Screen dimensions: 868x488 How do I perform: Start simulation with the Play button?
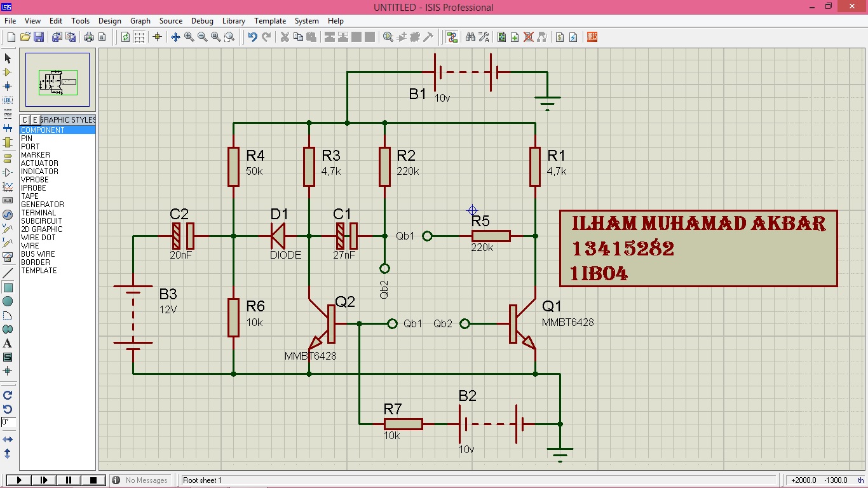(18, 480)
